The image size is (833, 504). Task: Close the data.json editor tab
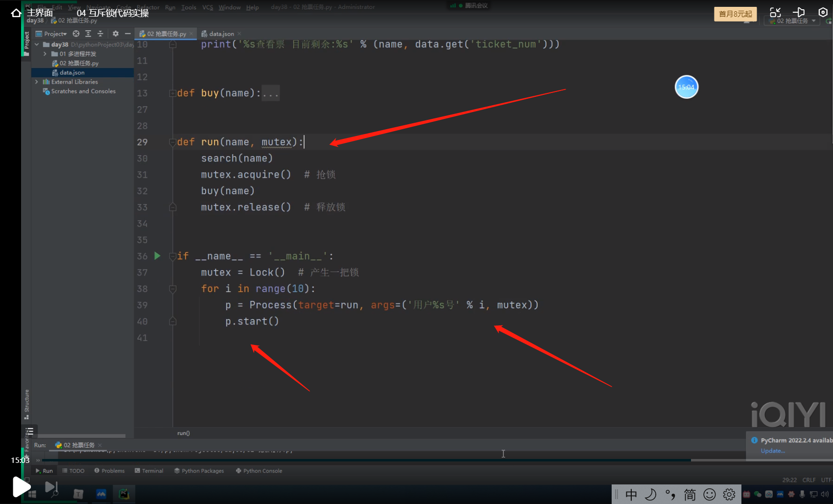coord(239,34)
